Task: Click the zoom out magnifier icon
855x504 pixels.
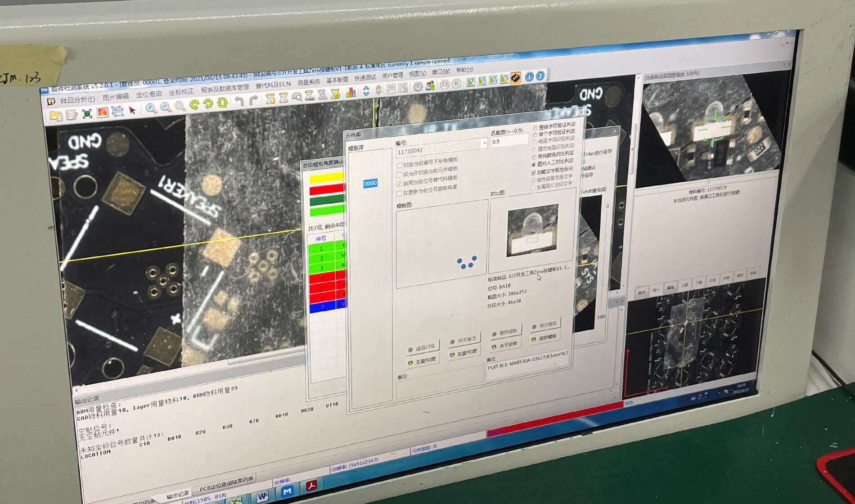Action: coord(166,107)
